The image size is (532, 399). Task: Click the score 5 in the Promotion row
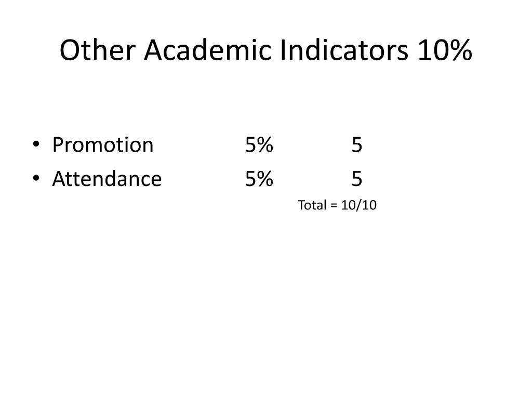click(x=357, y=145)
